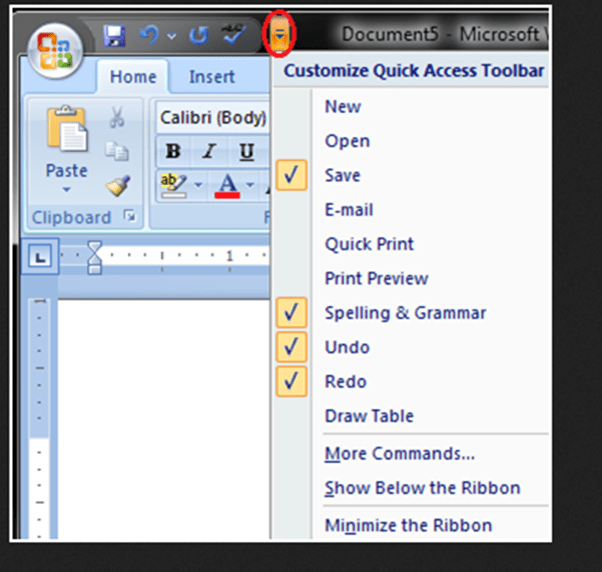Click the Calibri (Body) font box
The image size is (602, 572).
tap(213, 117)
